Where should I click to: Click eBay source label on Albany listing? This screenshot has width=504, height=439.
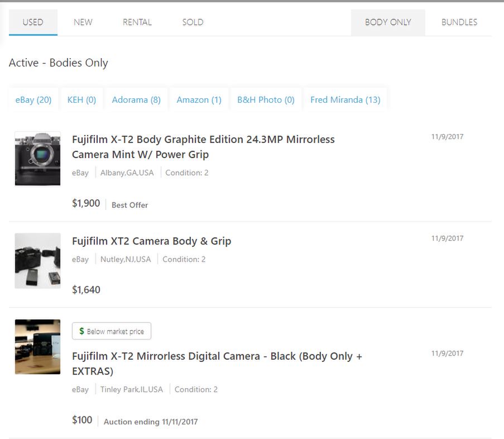[80, 173]
